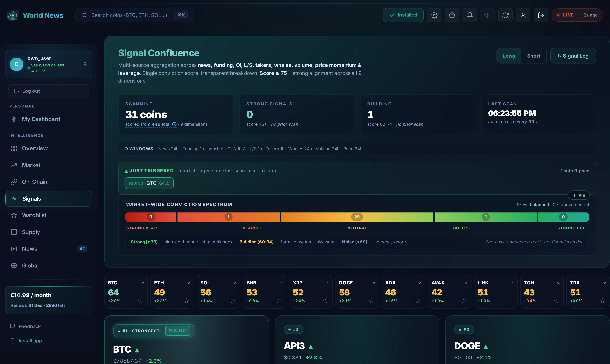
Task: Click the £14.99 / month subscription card
Action: tap(49, 300)
